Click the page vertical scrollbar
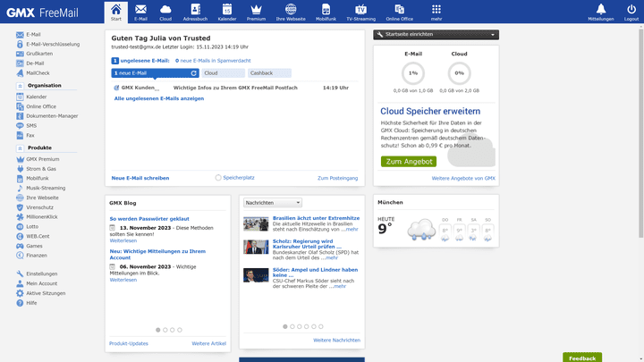This screenshot has height=362, width=644. (641, 131)
